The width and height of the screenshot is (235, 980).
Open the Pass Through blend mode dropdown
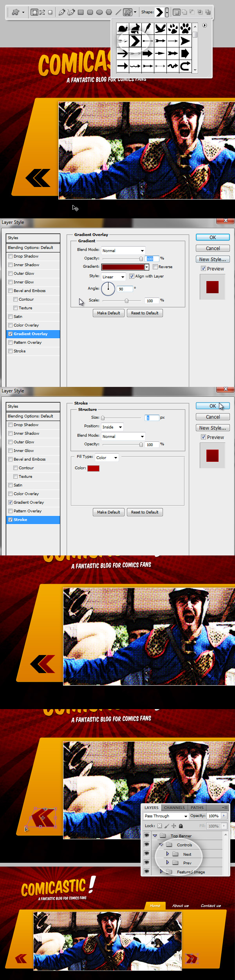tap(166, 816)
